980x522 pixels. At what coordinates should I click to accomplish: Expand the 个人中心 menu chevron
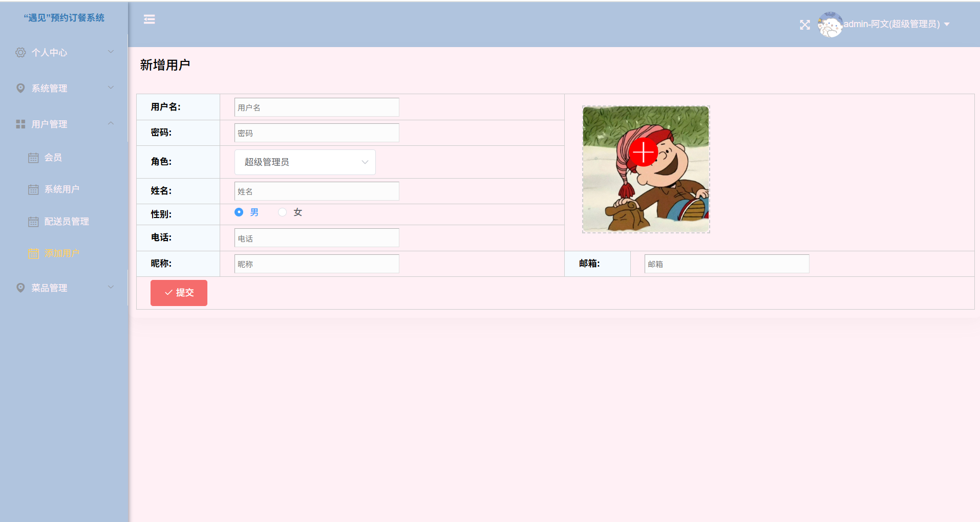[x=111, y=52]
